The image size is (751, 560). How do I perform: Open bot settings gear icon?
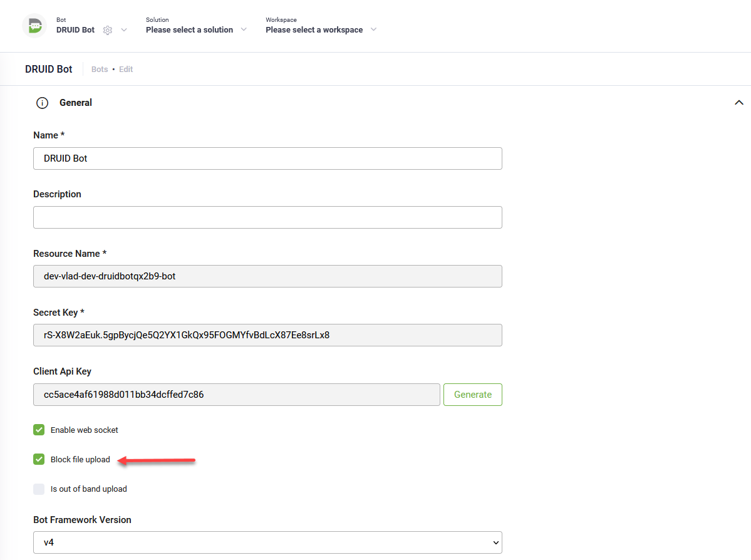click(108, 30)
